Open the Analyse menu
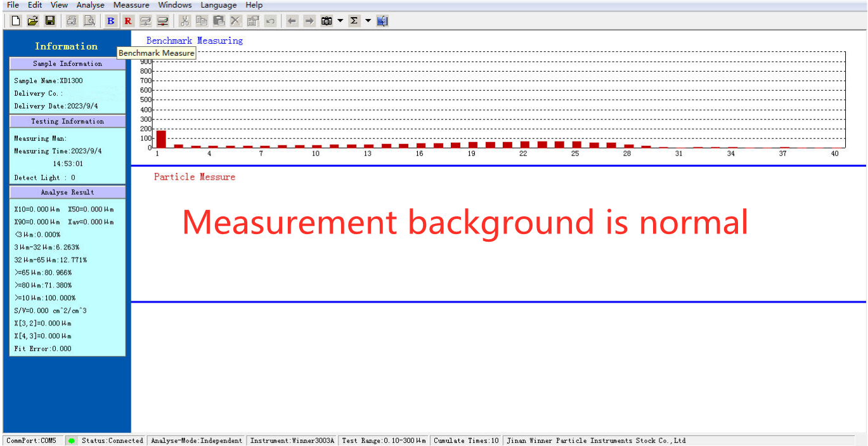This screenshot has height=446, width=868. (90, 4)
